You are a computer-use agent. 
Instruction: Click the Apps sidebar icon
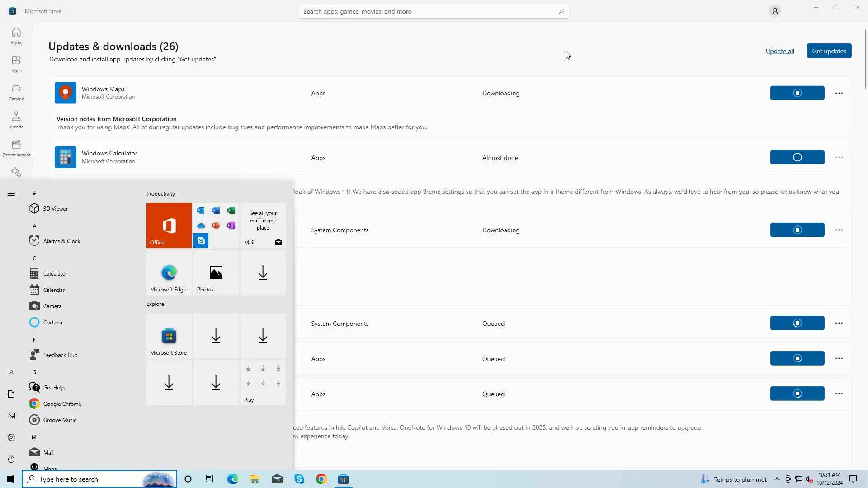(x=16, y=64)
